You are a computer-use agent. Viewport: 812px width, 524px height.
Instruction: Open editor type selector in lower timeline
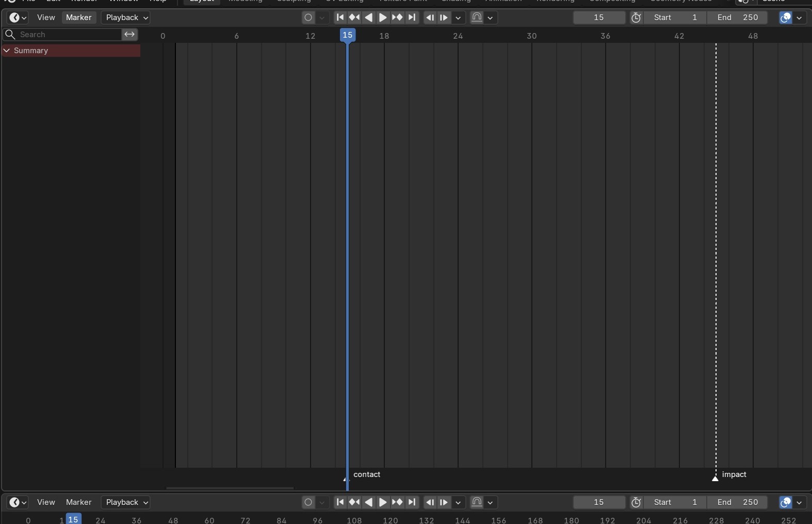[18, 502]
